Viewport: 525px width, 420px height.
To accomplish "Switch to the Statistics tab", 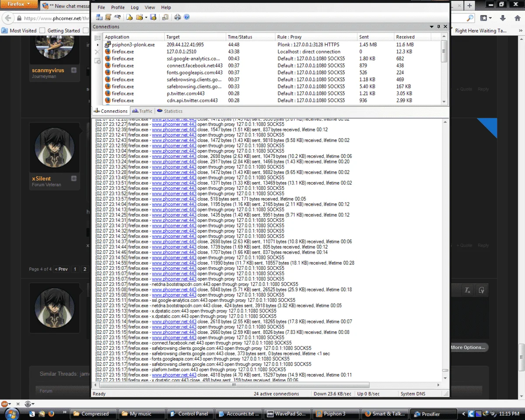I will click(x=169, y=111).
